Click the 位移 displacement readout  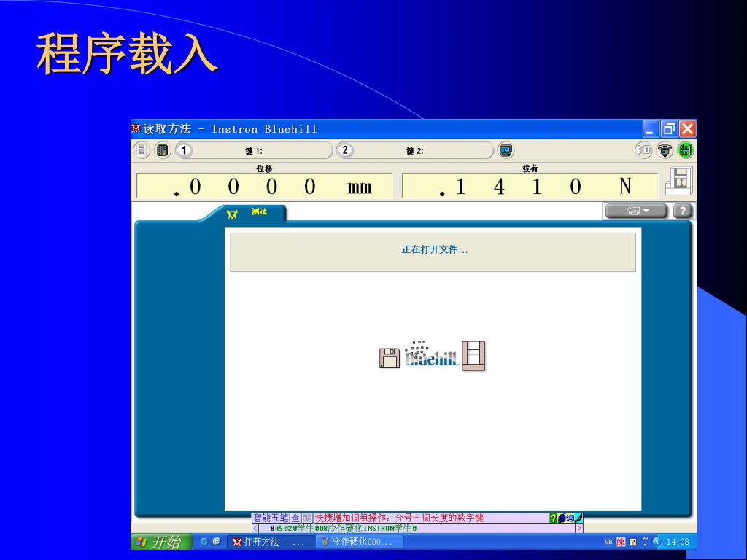(264, 186)
